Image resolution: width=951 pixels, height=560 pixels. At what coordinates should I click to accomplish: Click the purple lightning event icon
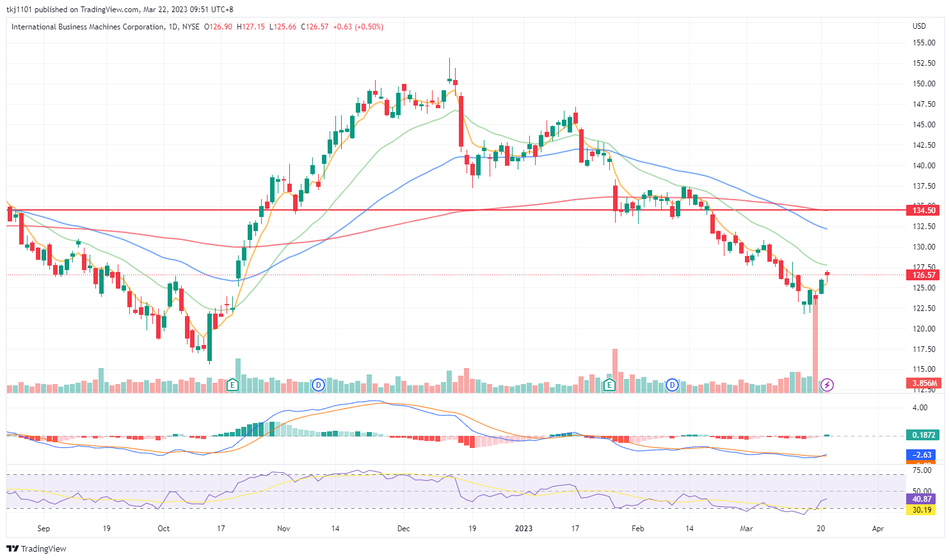[827, 385]
